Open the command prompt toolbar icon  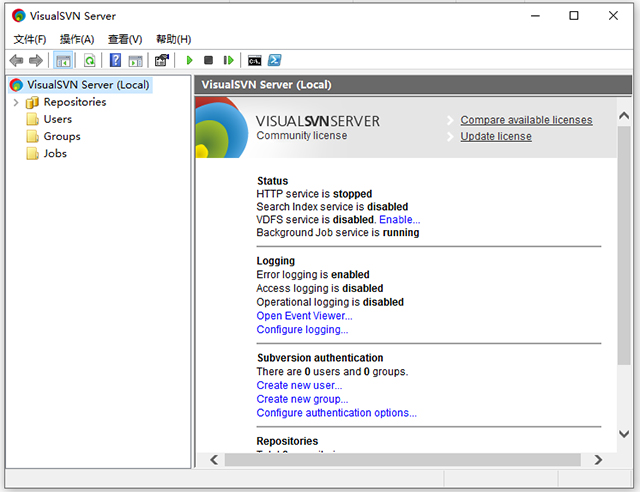[x=254, y=61]
